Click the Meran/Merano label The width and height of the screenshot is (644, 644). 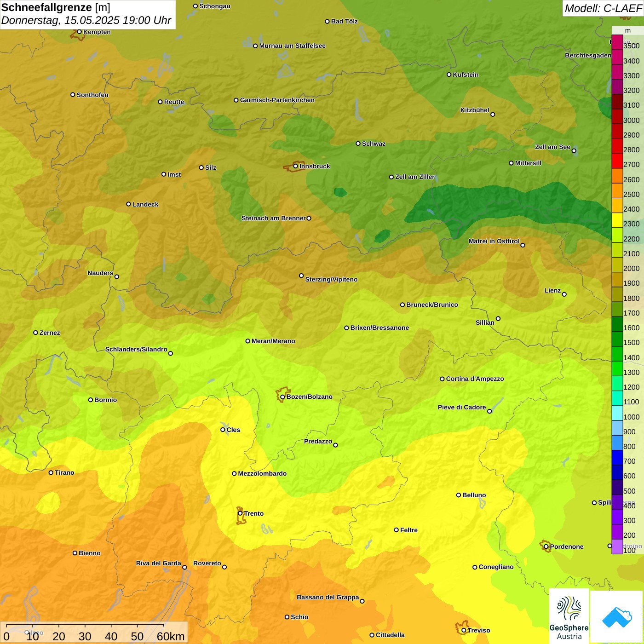273,341
